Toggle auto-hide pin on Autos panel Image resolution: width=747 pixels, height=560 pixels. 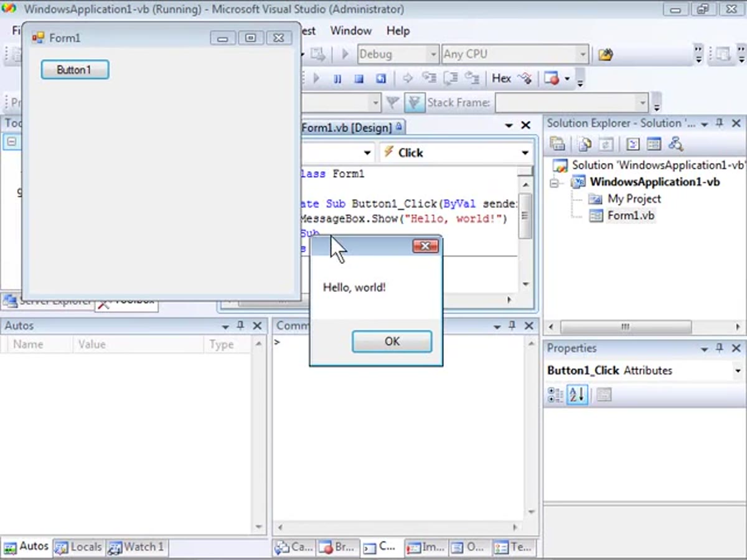click(240, 326)
